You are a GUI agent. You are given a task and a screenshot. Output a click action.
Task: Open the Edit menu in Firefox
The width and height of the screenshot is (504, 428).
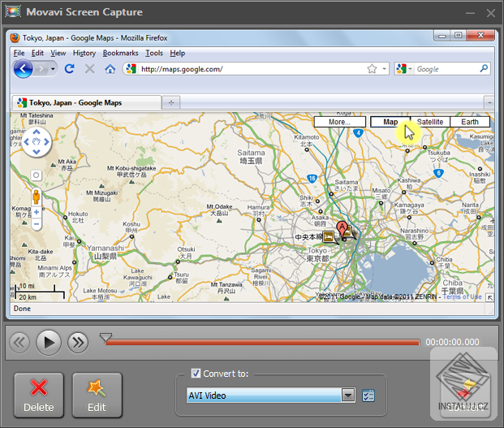click(37, 53)
